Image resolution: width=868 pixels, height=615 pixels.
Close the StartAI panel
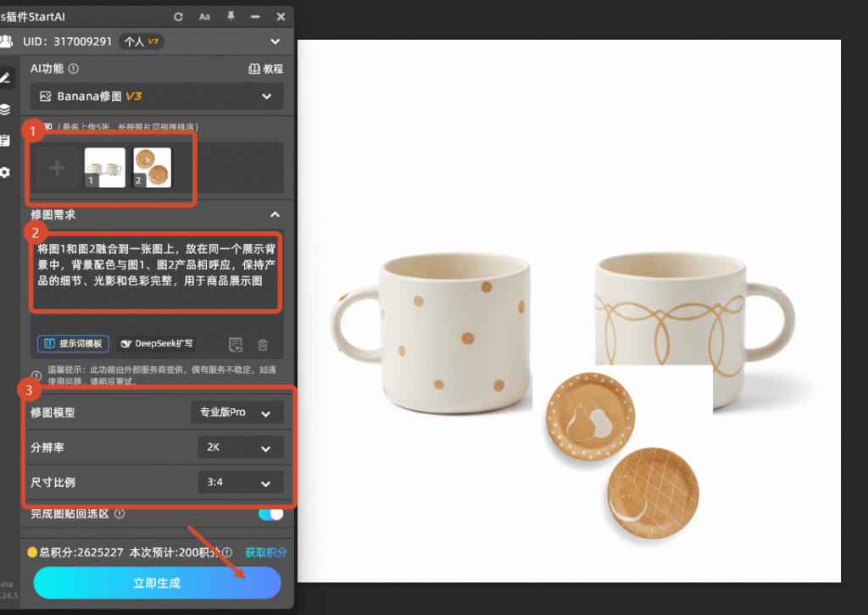(281, 17)
